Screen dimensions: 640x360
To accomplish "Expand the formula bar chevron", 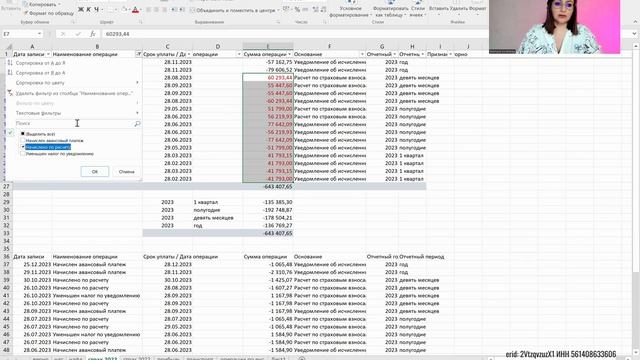I will [x=635, y=34].
